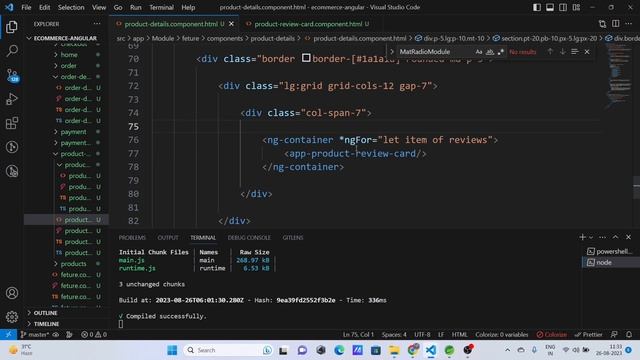Toggle Find in Selection option
The image size is (640, 360).
[x=575, y=52]
